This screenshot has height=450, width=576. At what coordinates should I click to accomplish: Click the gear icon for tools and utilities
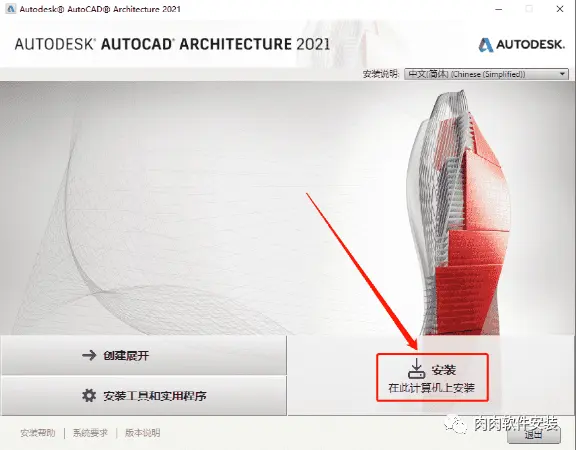pyautogui.click(x=89, y=396)
